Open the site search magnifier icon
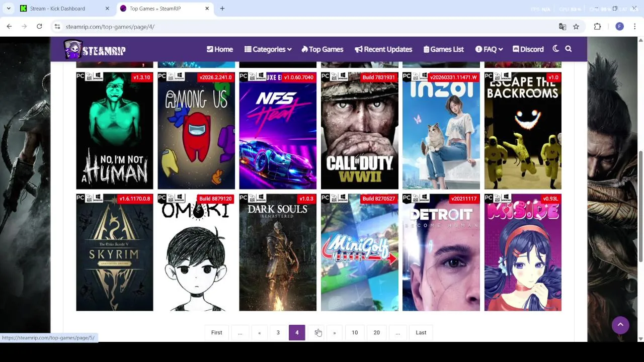The width and height of the screenshot is (644, 362). [569, 49]
